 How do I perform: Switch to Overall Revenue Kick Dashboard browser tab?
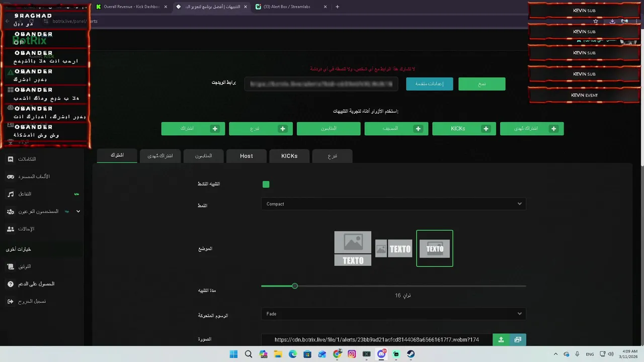coord(131,7)
